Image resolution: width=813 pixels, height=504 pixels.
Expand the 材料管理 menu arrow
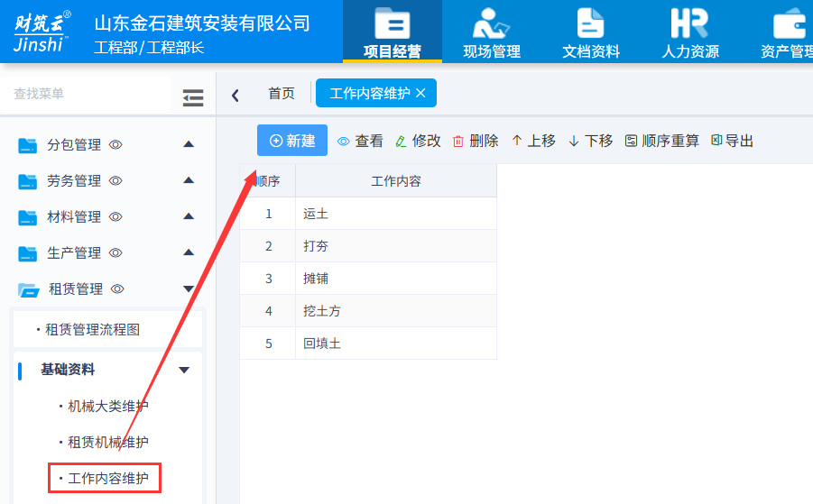[189, 216]
